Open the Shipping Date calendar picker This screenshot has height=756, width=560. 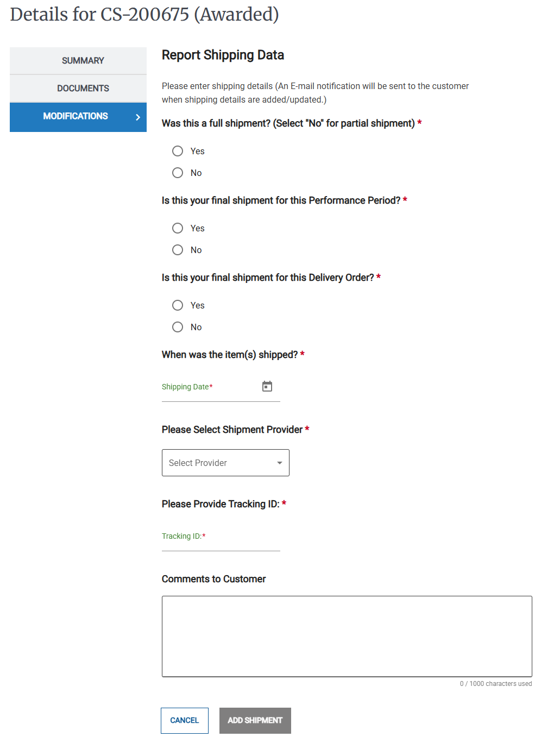click(x=267, y=386)
